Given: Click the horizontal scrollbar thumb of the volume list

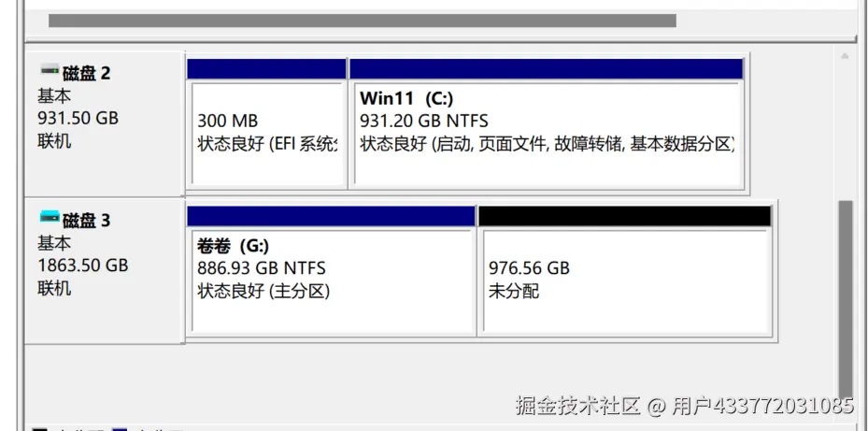Looking at the screenshot, I should (362, 21).
